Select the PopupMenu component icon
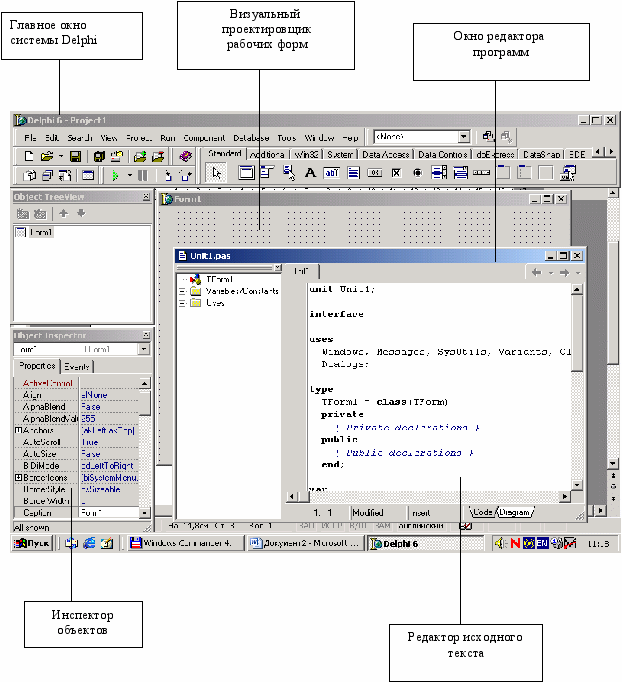This screenshot has height=682, width=622. point(288,173)
